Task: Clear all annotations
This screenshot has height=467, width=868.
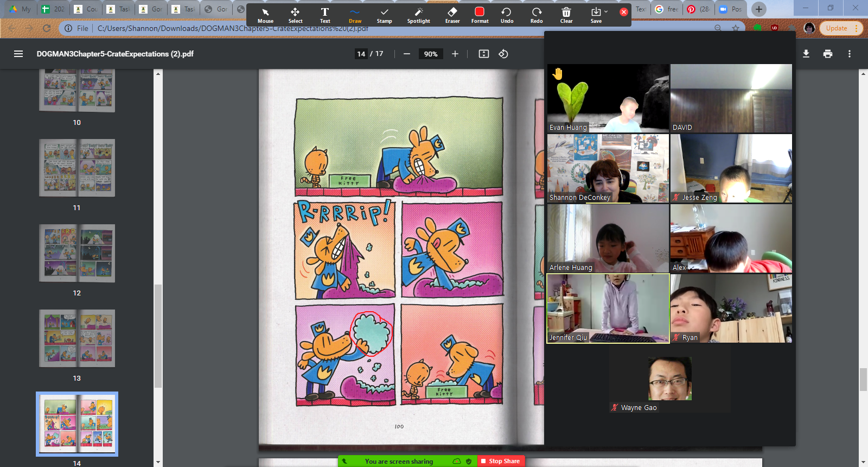Action: coord(566,15)
